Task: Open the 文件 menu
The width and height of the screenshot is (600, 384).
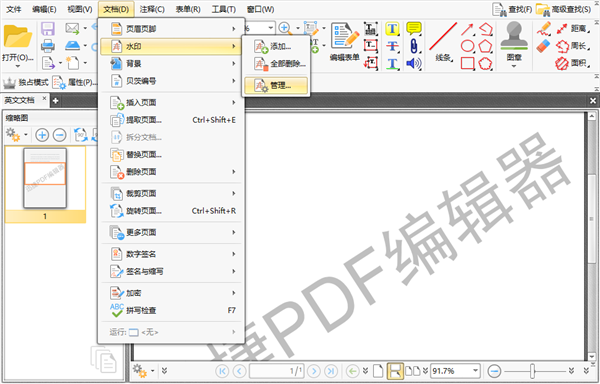Action: (x=14, y=9)
